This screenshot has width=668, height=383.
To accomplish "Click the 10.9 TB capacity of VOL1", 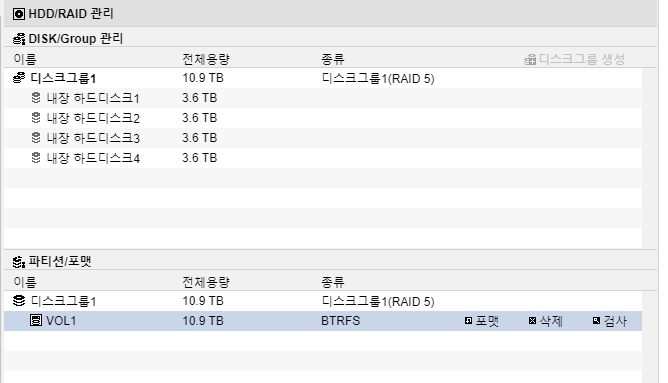I will pyautogui.click(x=203, y=321).
